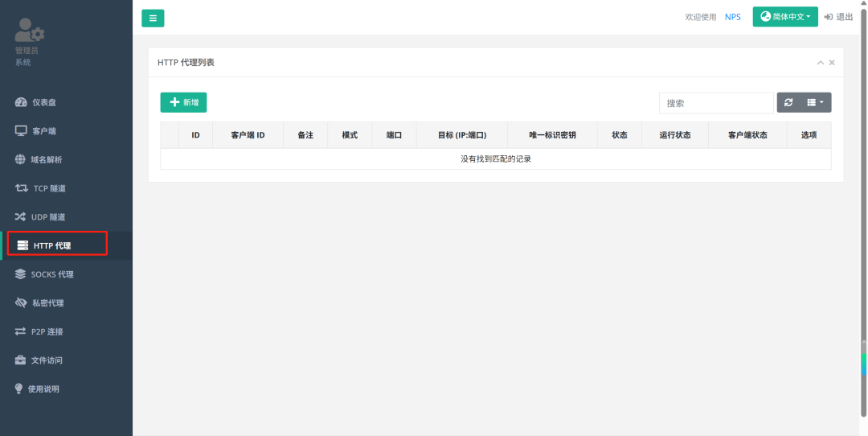
Task: Close the HTTP 代理列表 panel
Action: [x=832, y=63]
